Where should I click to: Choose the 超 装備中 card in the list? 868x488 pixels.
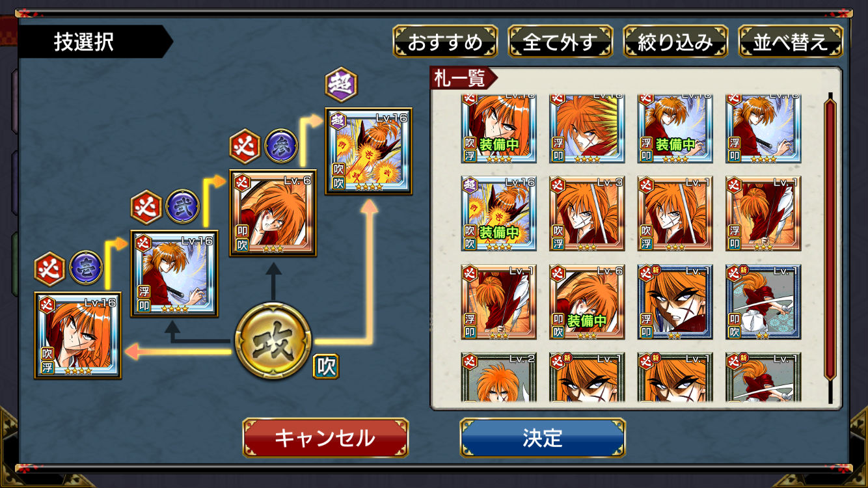499,213
